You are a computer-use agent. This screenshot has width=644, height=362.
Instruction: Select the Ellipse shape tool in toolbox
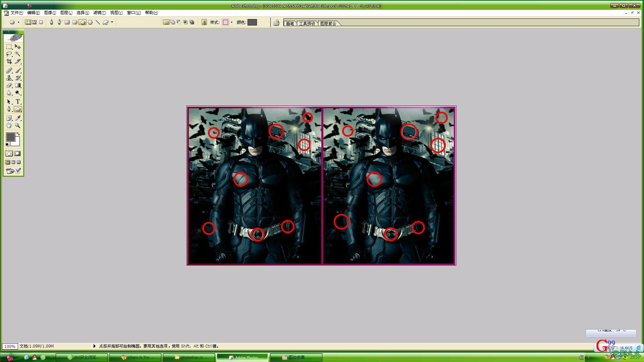18,109
